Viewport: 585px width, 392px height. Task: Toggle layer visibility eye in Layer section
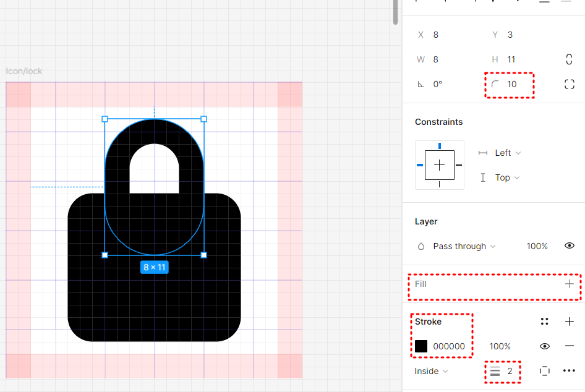click(569, 245)
